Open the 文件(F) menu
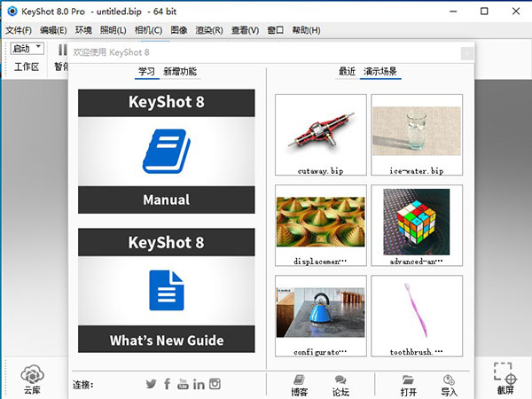The height and width of the screenshot is (399, 532). point(19,30)
